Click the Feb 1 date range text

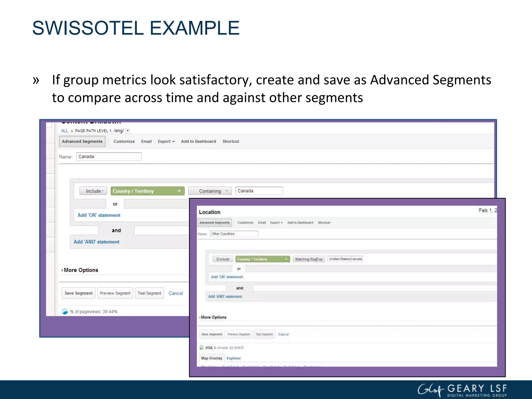pyautogui.click(x=488, y=210)
